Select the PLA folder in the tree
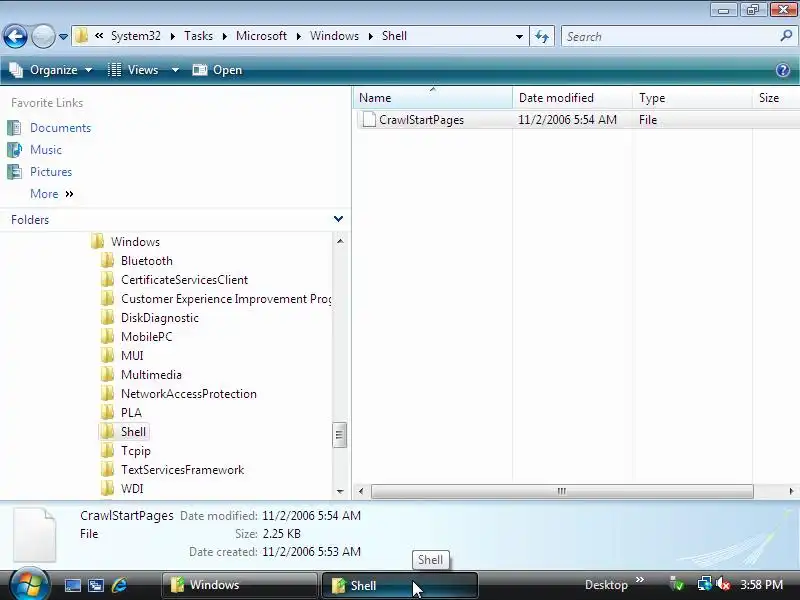 [x=131, y=413]
